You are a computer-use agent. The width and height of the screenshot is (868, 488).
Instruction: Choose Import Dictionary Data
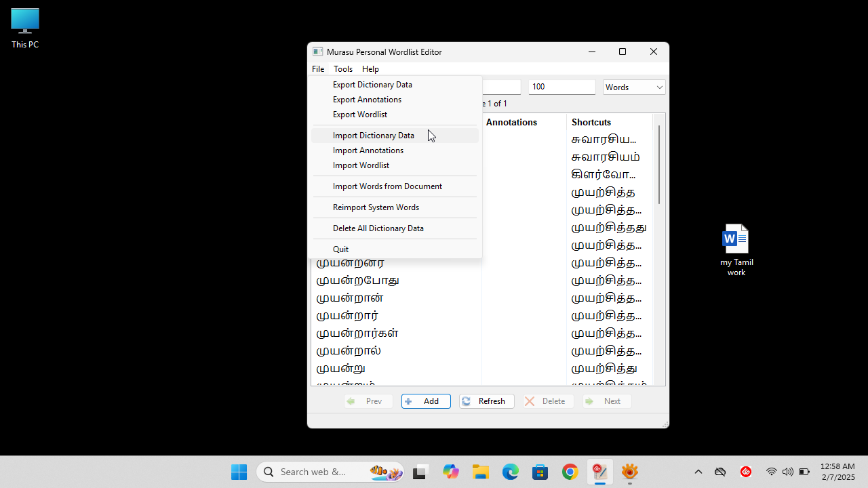[x=374, y=136]
